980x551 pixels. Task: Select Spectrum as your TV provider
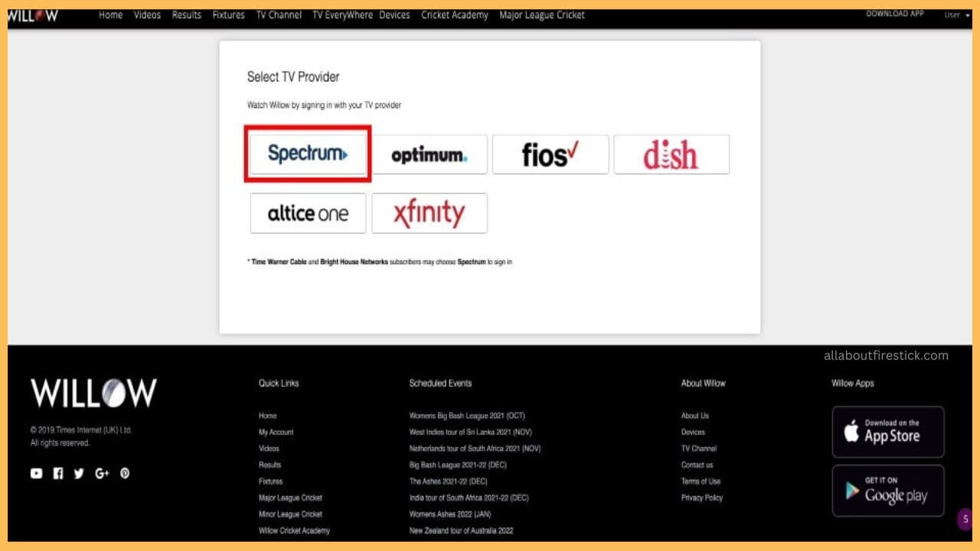coord(308,153)
